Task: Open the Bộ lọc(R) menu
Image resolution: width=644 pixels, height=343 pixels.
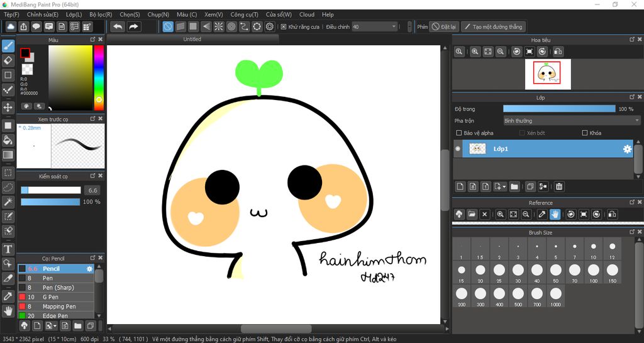Action: 101,14
